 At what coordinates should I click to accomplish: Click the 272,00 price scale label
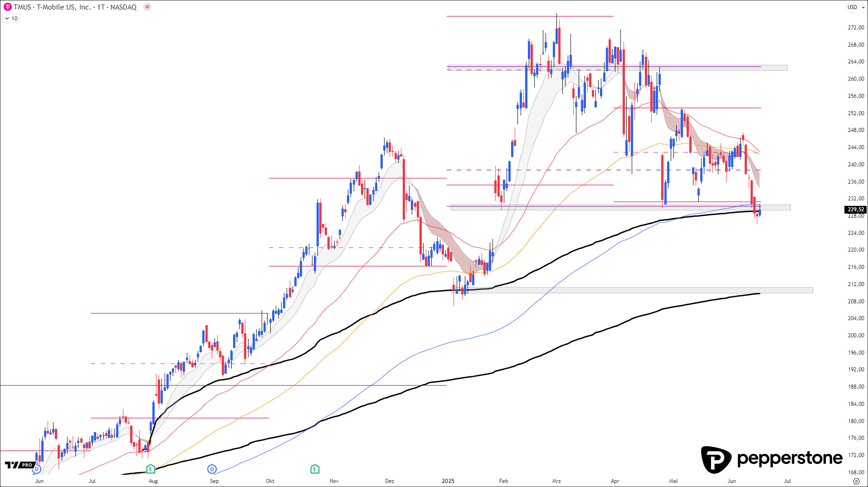tap(856, 28)
